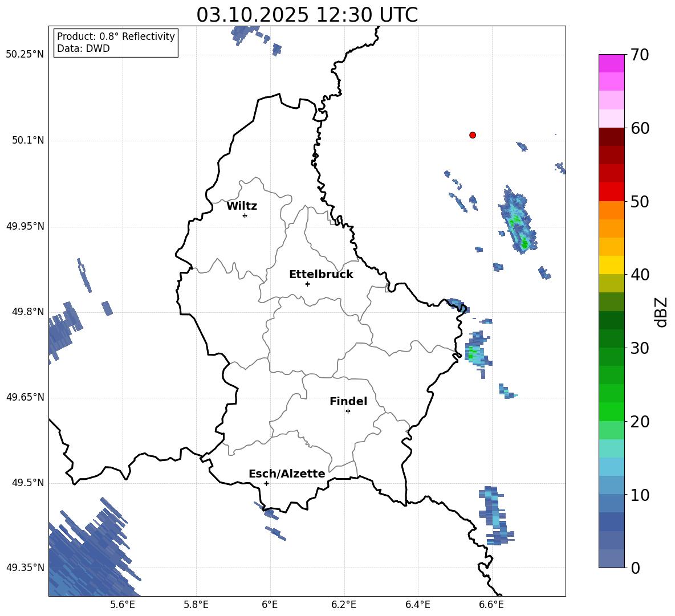
Task: Click the 6°E longitude label
Action: coord(270,605)
